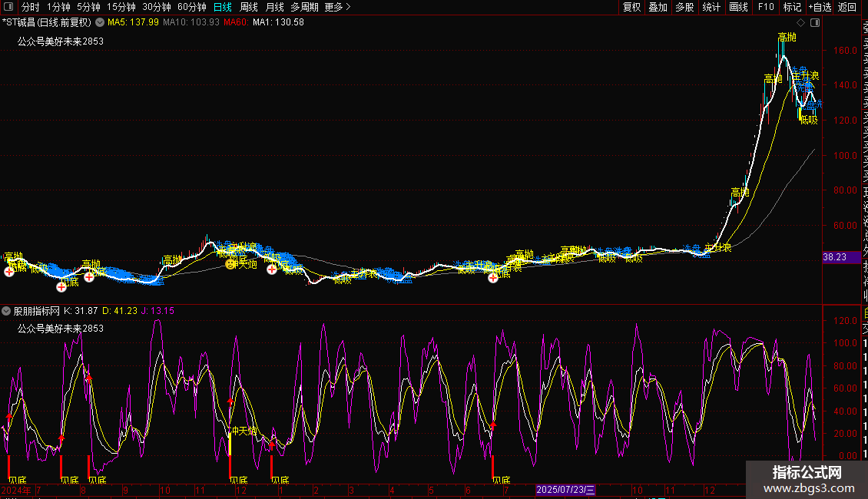The width and height of the screenshot is (868, 499).
Task: Click the 返回 back button
Action: 847,7
